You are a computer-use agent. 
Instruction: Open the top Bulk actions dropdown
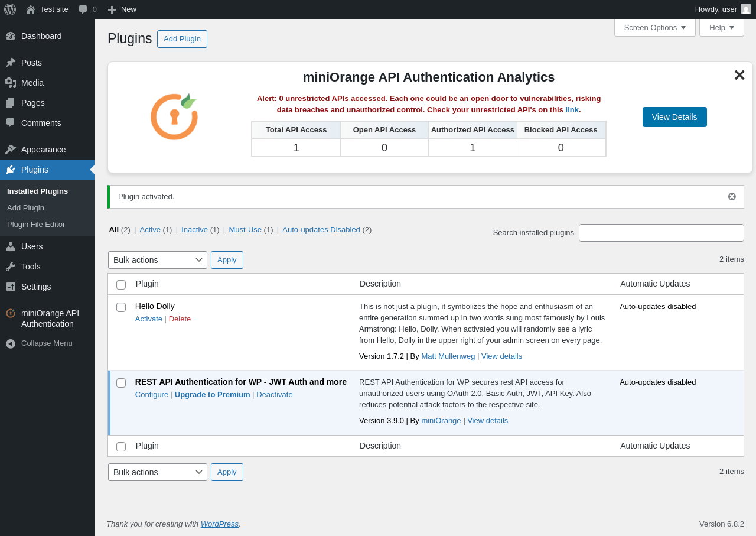[x=158, y=260]
